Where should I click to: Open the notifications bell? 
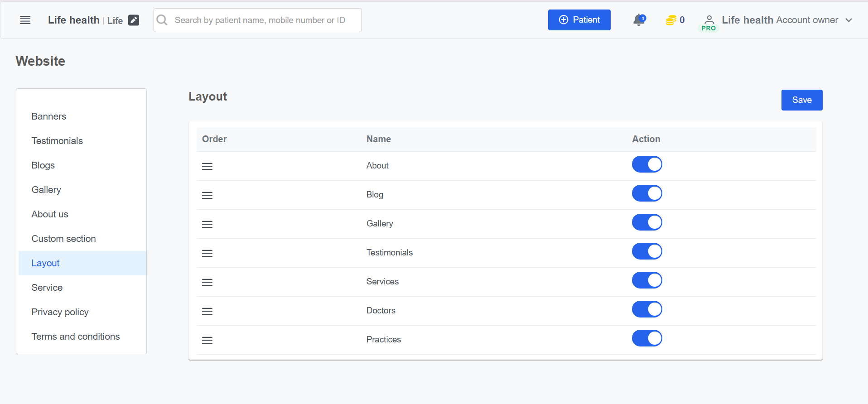tap(639, 20)
